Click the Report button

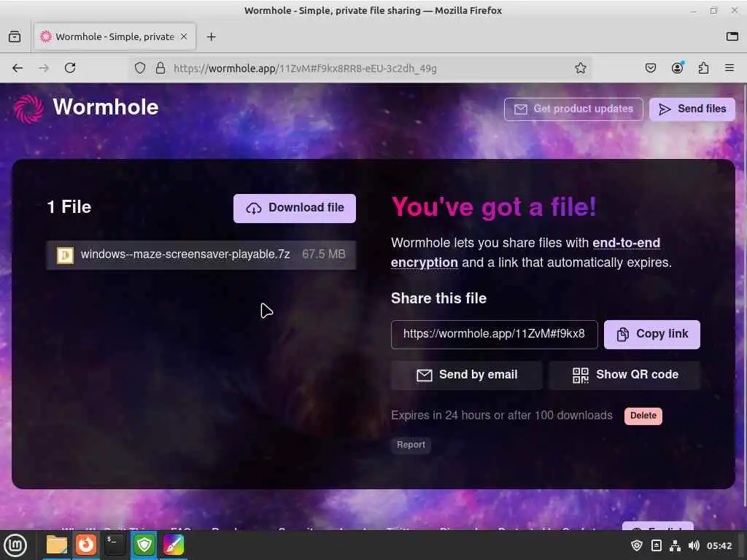pos(411,445)
